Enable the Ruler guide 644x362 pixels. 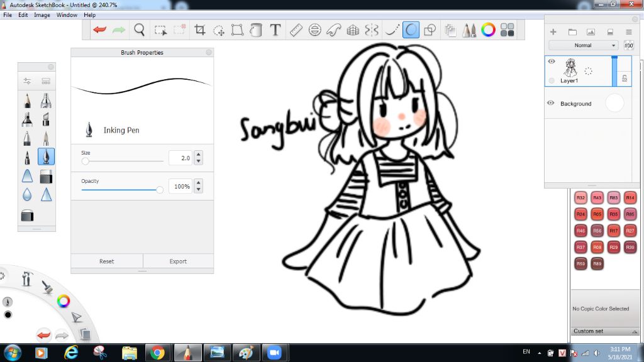[296, 30]
